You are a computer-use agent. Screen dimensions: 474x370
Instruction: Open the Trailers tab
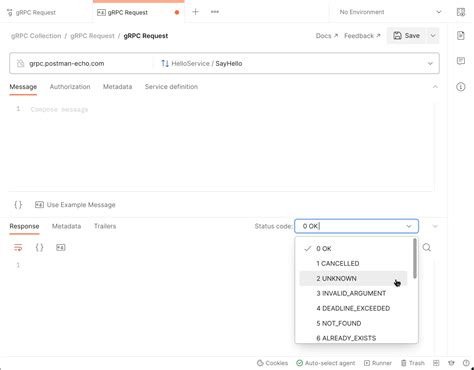[x=105, y=226]
